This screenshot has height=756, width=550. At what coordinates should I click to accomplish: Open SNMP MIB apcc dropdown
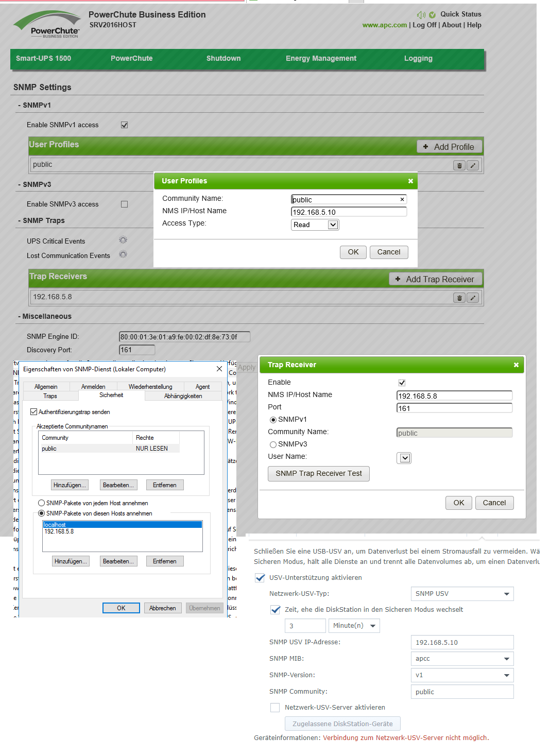462,659
